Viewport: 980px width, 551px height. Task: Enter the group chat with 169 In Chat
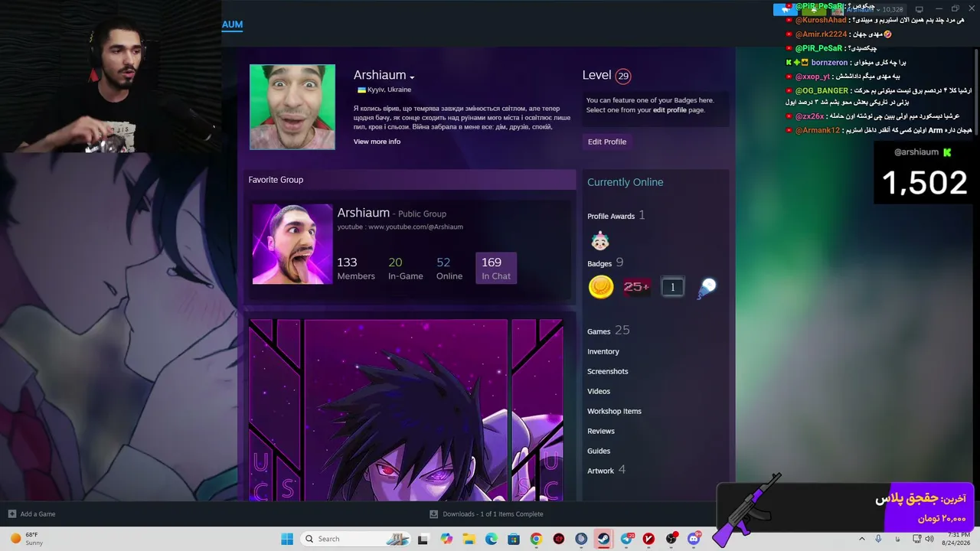pyautogui.click(x=496, y=268)
